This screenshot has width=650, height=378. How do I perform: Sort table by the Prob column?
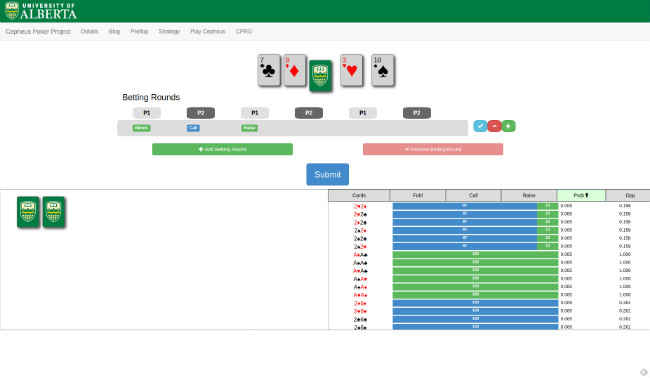coord(581,195)
